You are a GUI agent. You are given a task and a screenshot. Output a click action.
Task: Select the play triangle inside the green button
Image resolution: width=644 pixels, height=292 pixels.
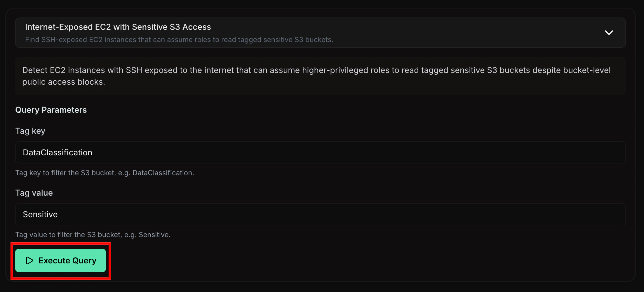click(29, 260)
